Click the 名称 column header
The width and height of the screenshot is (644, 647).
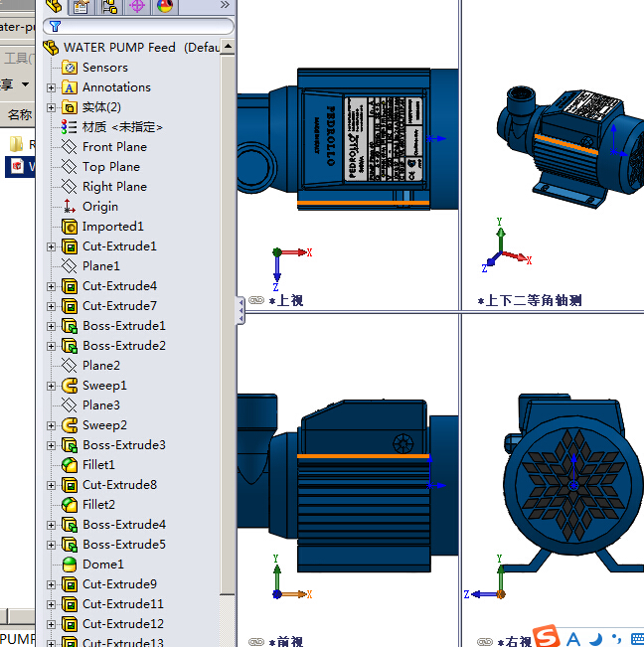tap(19, 114)
